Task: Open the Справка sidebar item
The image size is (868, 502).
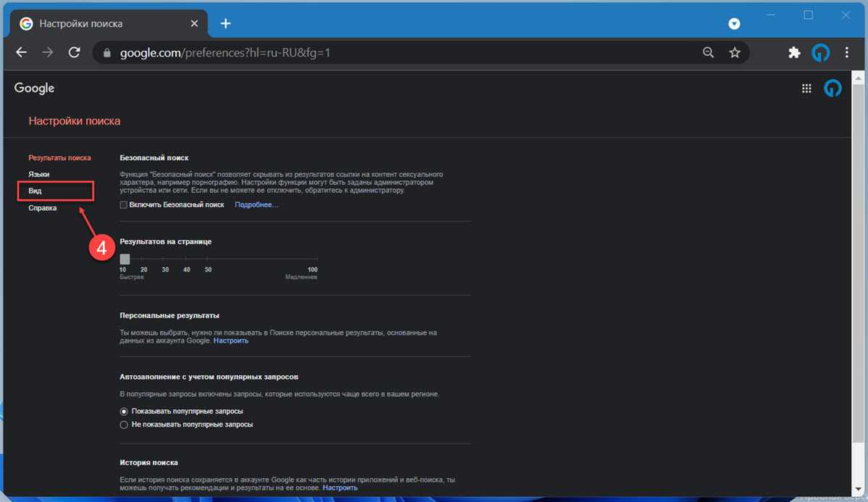Action: click(43, 208)
